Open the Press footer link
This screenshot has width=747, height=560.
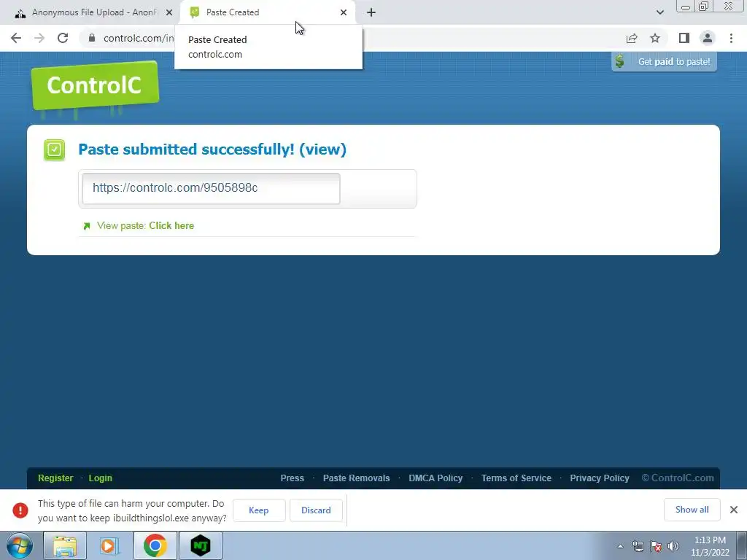pos(292,478)
